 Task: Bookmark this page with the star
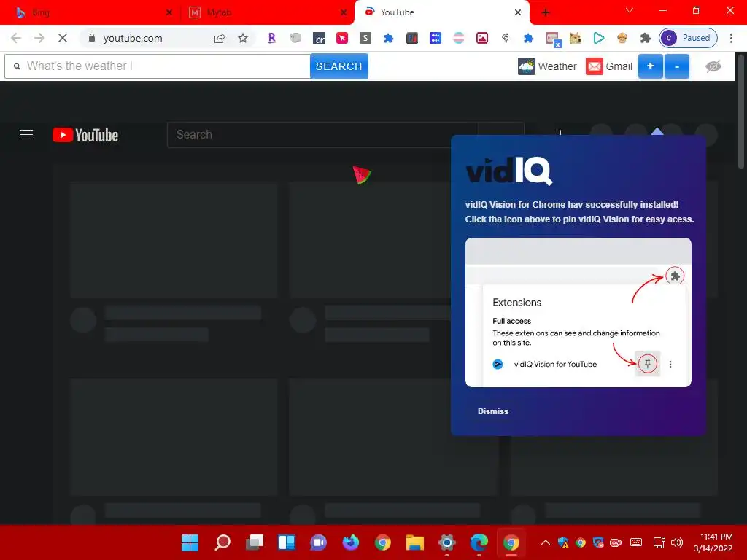[243, 38]
